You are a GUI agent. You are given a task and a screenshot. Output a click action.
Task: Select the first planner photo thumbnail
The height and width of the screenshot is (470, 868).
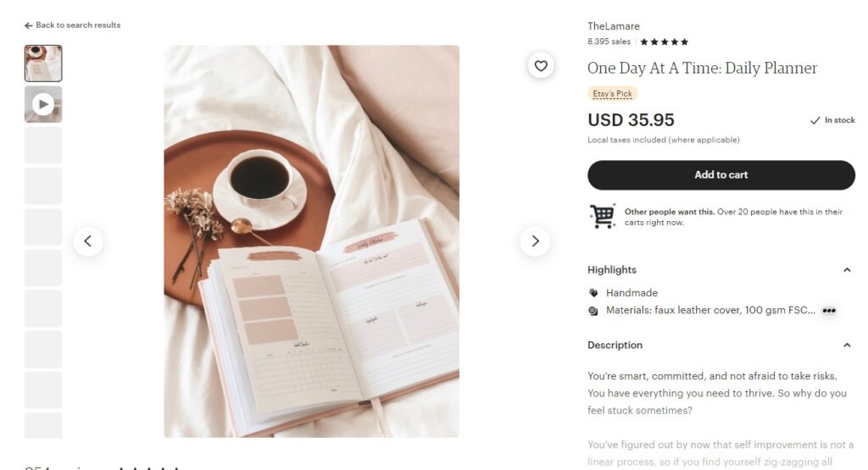(x=43, y=64)
